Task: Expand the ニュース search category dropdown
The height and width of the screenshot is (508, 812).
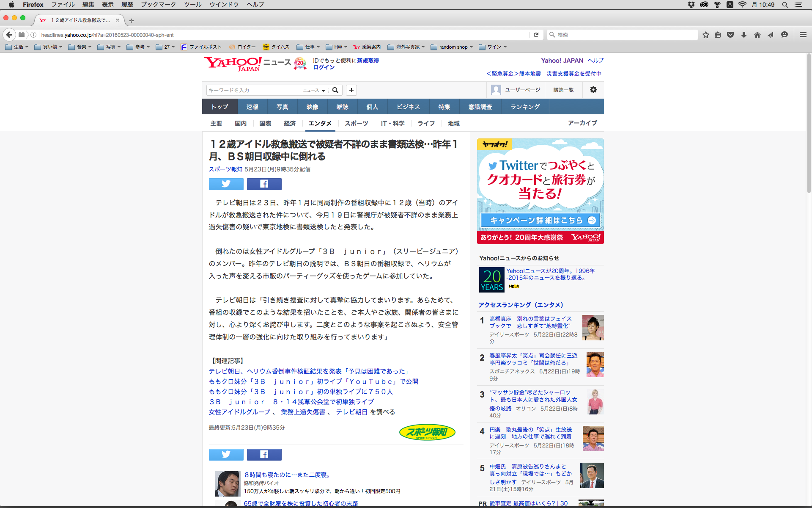Action: click(314, 90)
